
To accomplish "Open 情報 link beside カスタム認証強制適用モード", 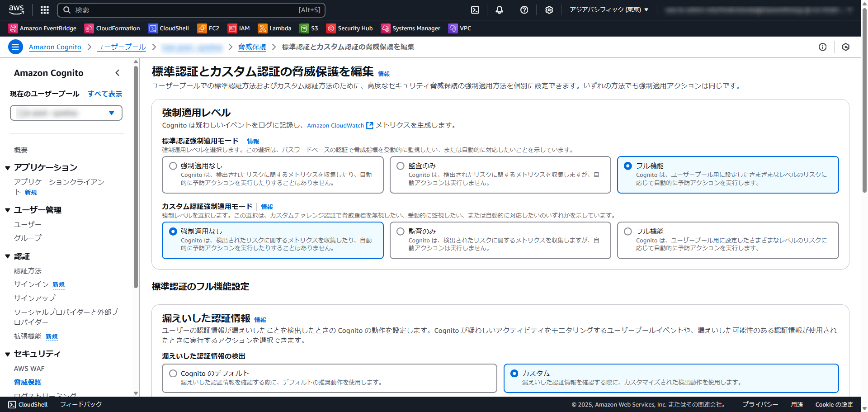I will [x=267, y=207].
